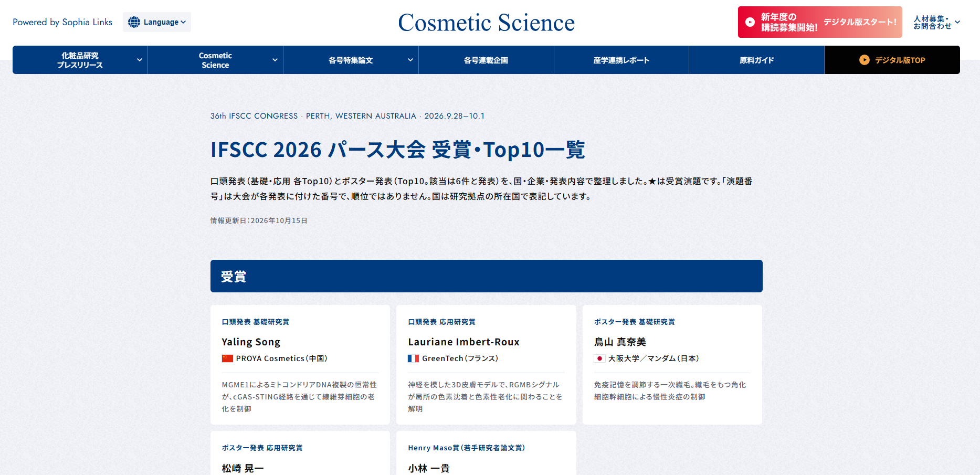The width and height of the screenshot is (980, 475).
Task: Click the 36th IFSCC CONGRESS subtitle line
Action: click(347, 116)
